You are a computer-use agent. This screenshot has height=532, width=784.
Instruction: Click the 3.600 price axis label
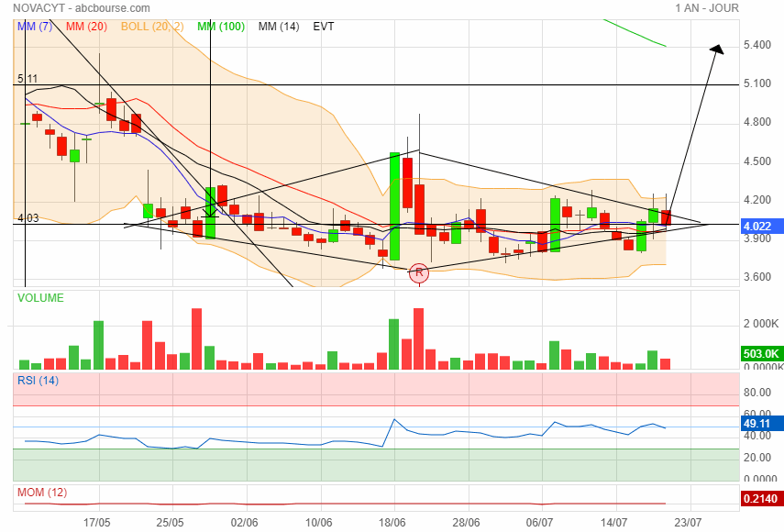coord(757,277)
